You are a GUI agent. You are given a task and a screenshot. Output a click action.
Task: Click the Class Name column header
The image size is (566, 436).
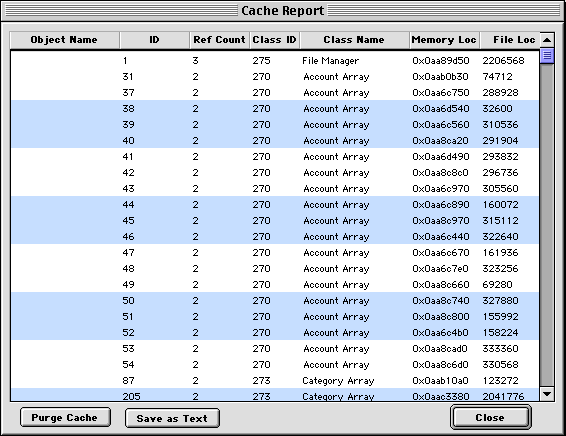354,40
